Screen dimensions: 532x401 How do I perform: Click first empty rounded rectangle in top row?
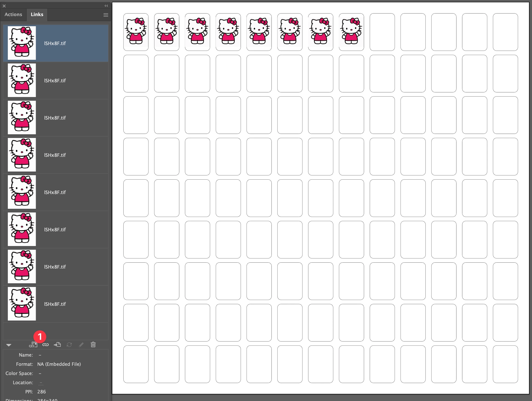coord(382,32)
